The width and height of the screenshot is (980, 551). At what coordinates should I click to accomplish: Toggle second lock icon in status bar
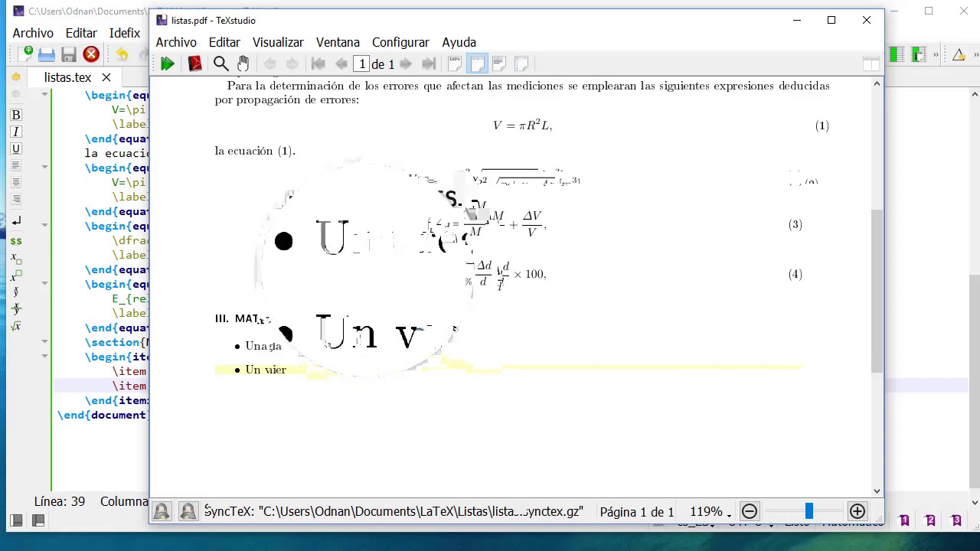(188, 512)
